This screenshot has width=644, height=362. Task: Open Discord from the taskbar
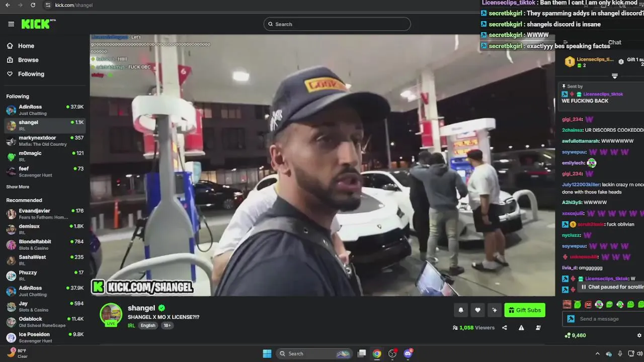coord(408,353)
